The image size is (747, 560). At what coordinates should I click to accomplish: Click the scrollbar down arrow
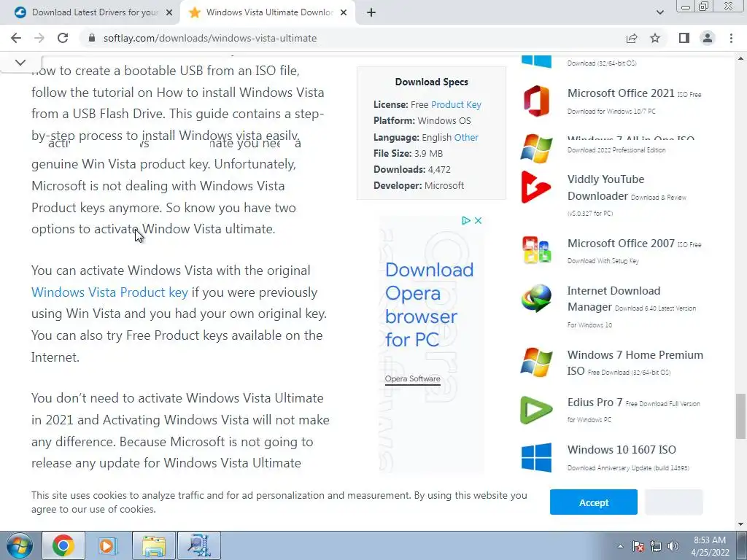click(740, 524)
